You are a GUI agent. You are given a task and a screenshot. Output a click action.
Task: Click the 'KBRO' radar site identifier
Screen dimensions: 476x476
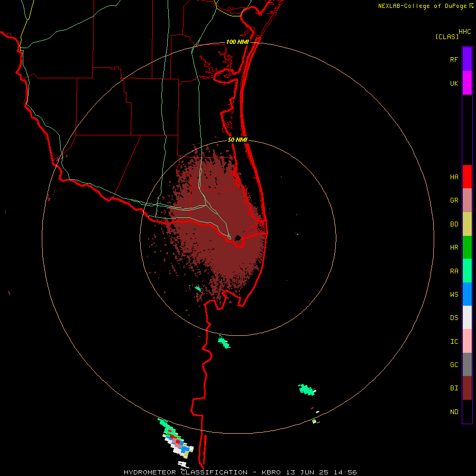271,472
